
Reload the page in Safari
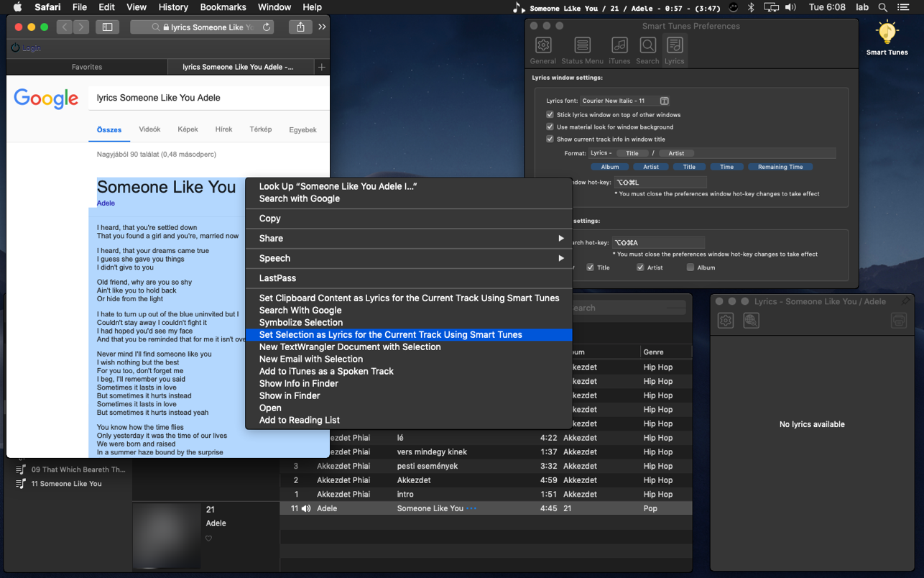click(x=267, y=27)
